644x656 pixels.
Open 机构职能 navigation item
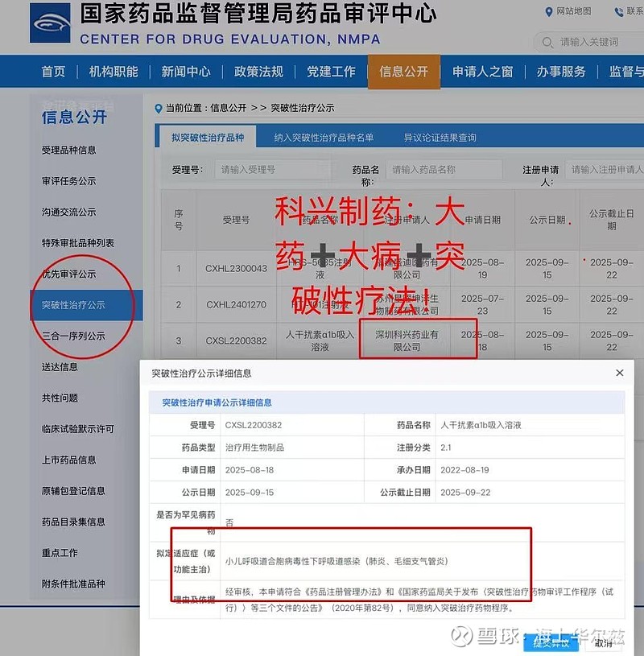114,72
